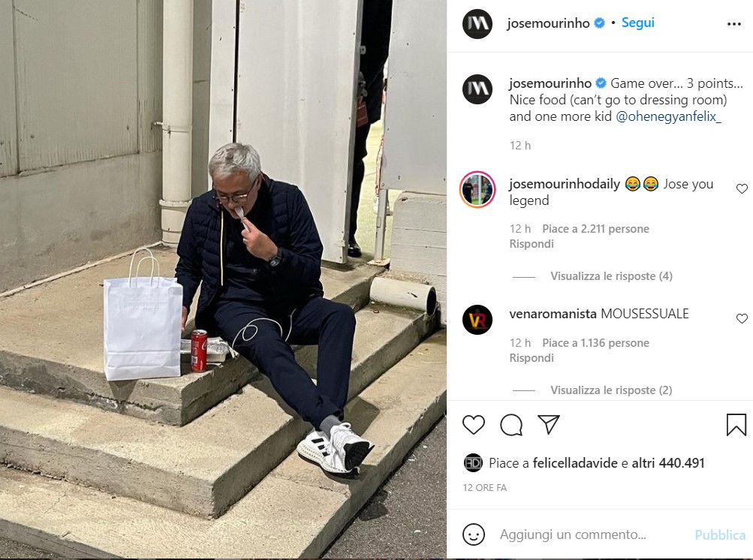Like josemourinhodaily's comment heart
Image resolution: width=753 pixels, height=560 pixels.
742,188
